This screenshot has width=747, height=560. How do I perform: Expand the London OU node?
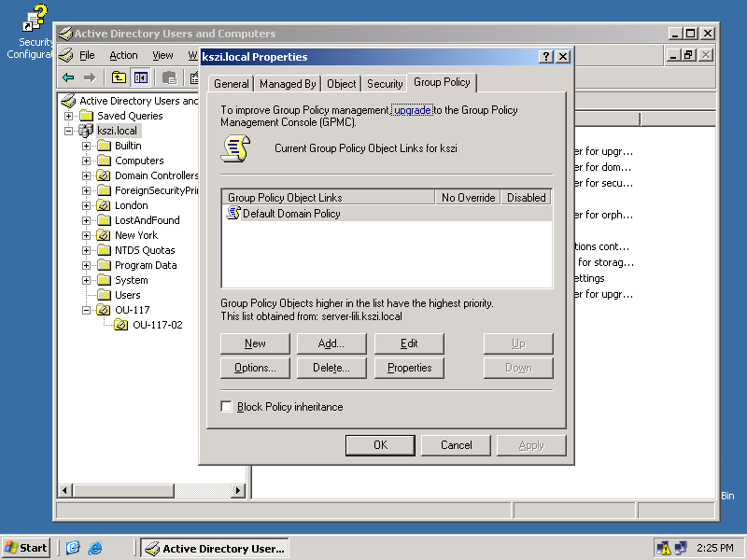[86, 205]
